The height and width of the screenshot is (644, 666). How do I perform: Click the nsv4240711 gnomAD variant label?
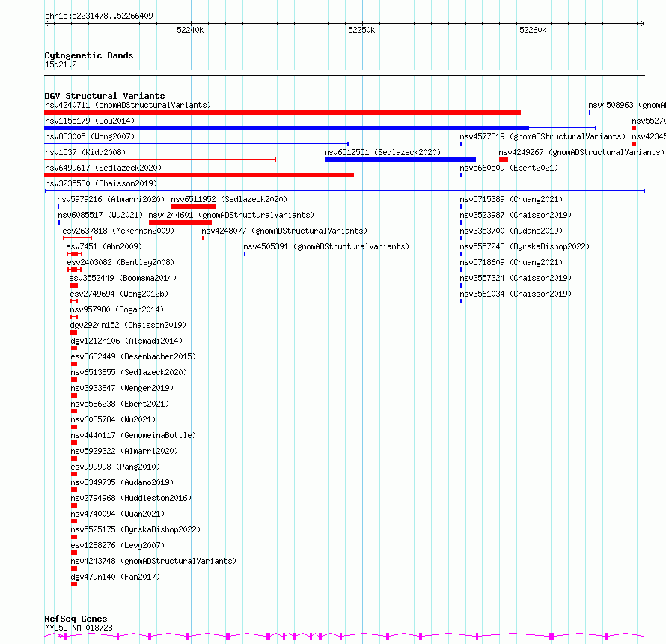[x=128, y=105]
